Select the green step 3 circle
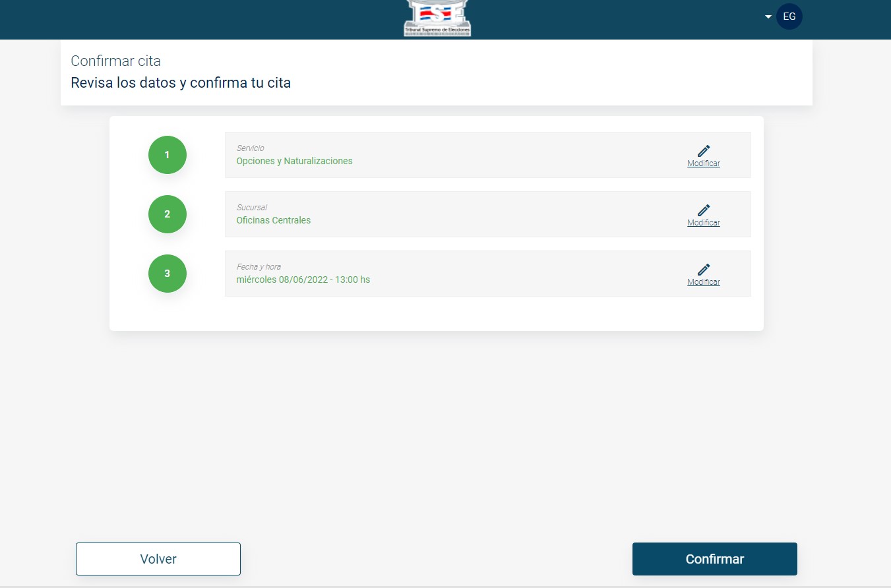Viewport: 891px width, 588px height. coord(168,274)
